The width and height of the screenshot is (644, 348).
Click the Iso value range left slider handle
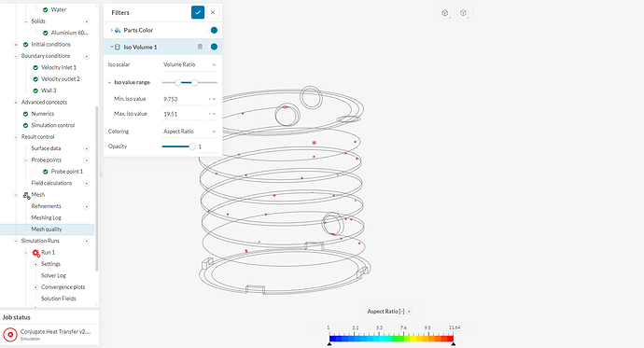pos(178,82)
